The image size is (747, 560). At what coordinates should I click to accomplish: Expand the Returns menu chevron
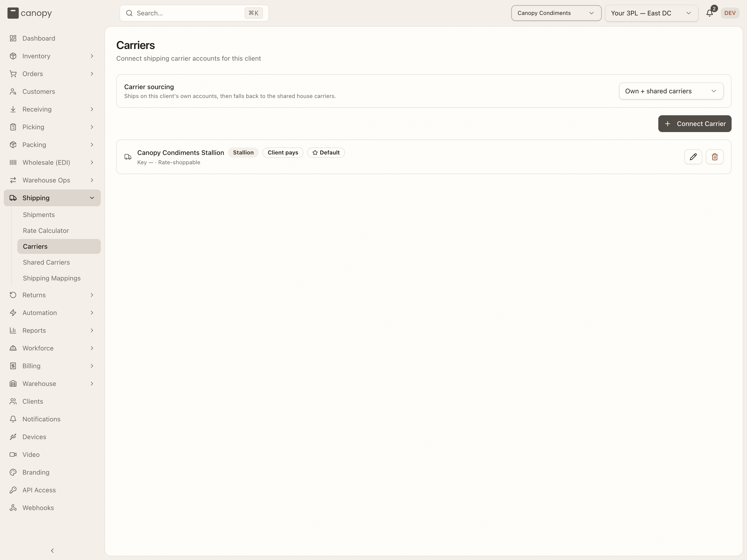(x=92, y=295)
